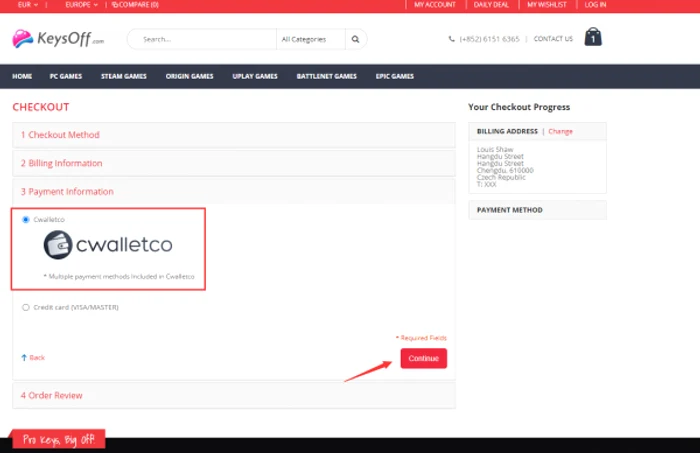Click the search magnifier icon
The height and width of the screenshot is (453, 700).
355,39
